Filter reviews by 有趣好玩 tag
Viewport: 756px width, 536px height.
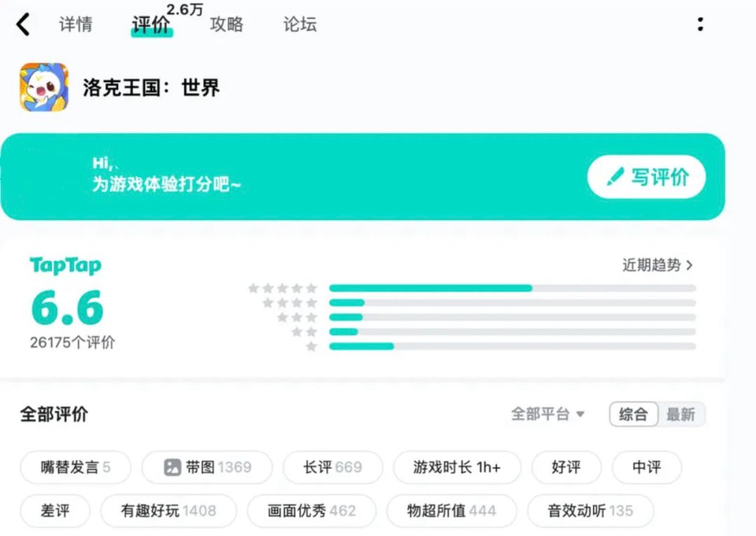[168, 511]
